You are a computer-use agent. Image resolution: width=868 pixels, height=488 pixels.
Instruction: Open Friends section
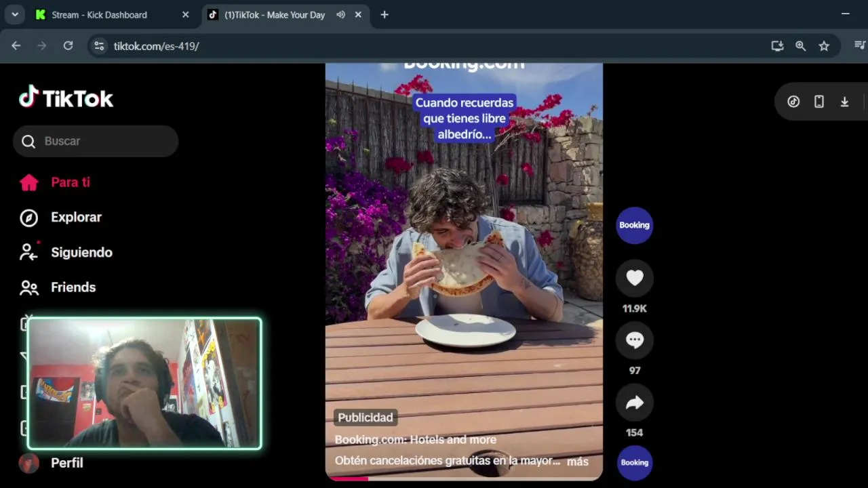click(73, 287)
